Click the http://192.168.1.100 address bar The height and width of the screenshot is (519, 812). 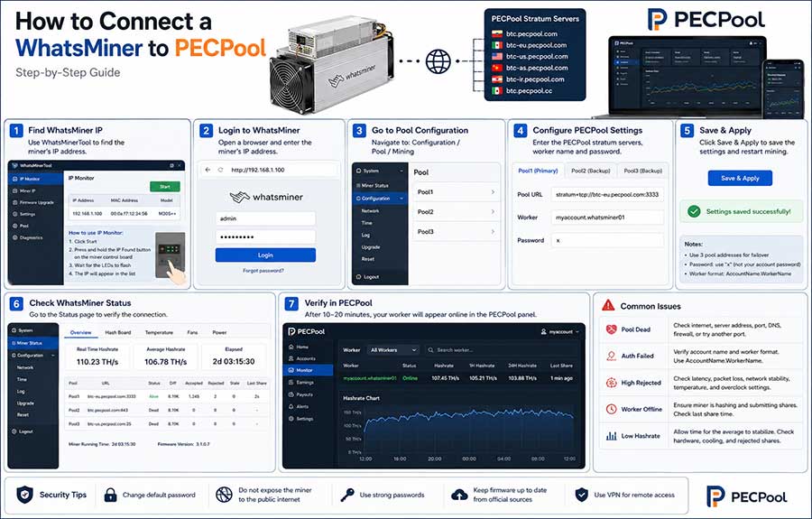click(282, 170)
